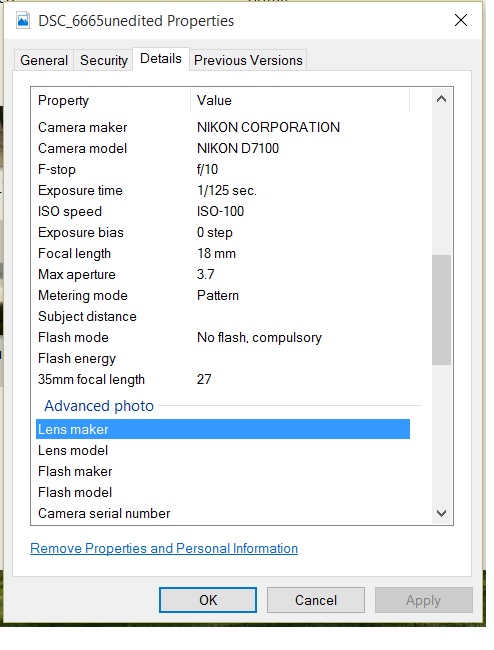Confirm with the OK button
This screenshot has height=650, width=494.
pos(208,600)
